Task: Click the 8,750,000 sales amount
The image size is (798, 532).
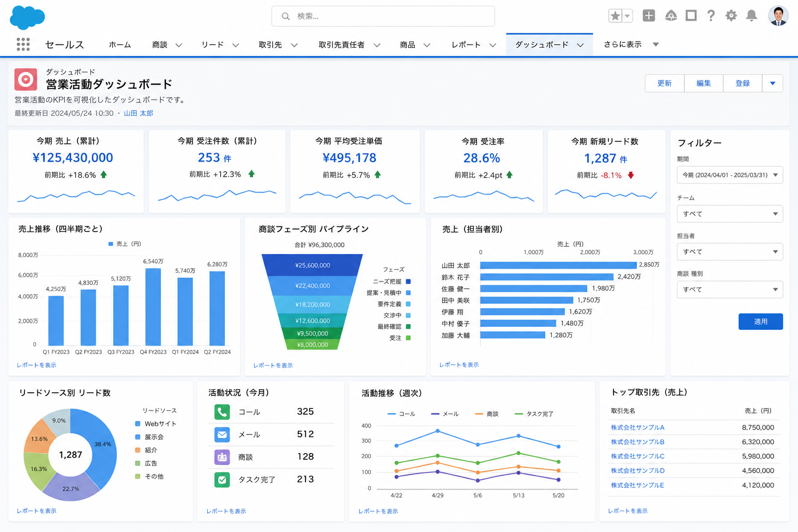Action: point(758,428)
